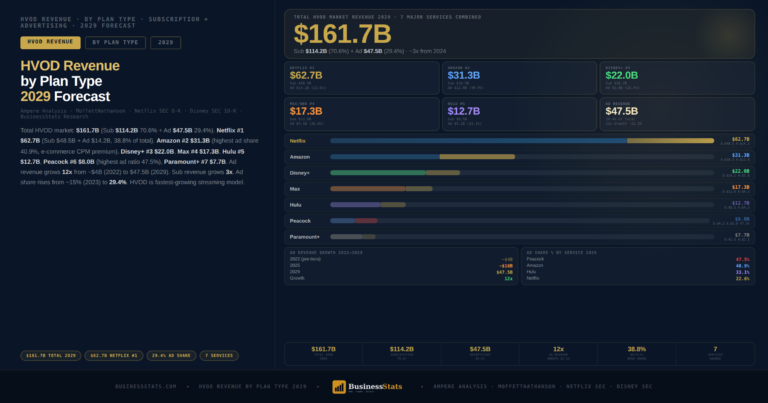
Task: Open the BUSINESSSTATS.COM footer link
Action: pyautogui.click(x=145, y=387)
